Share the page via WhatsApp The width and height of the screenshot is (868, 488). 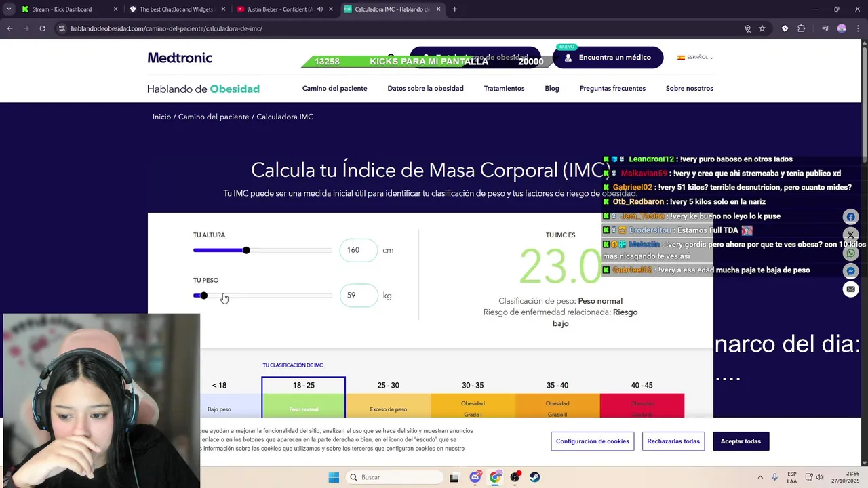850,253
